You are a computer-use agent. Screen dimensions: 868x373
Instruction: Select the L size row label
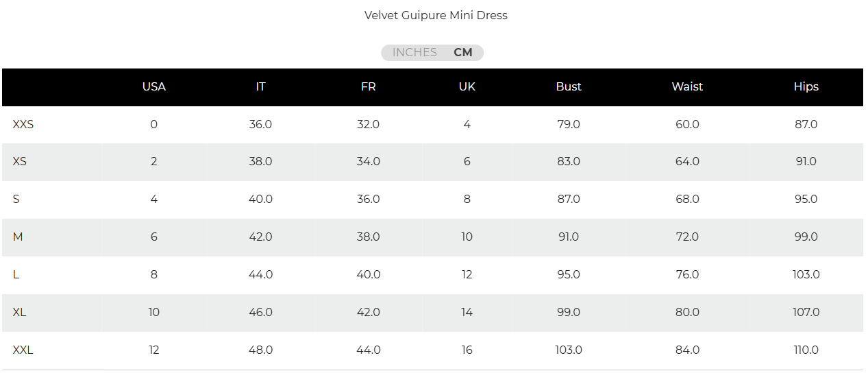coord(16,275)
